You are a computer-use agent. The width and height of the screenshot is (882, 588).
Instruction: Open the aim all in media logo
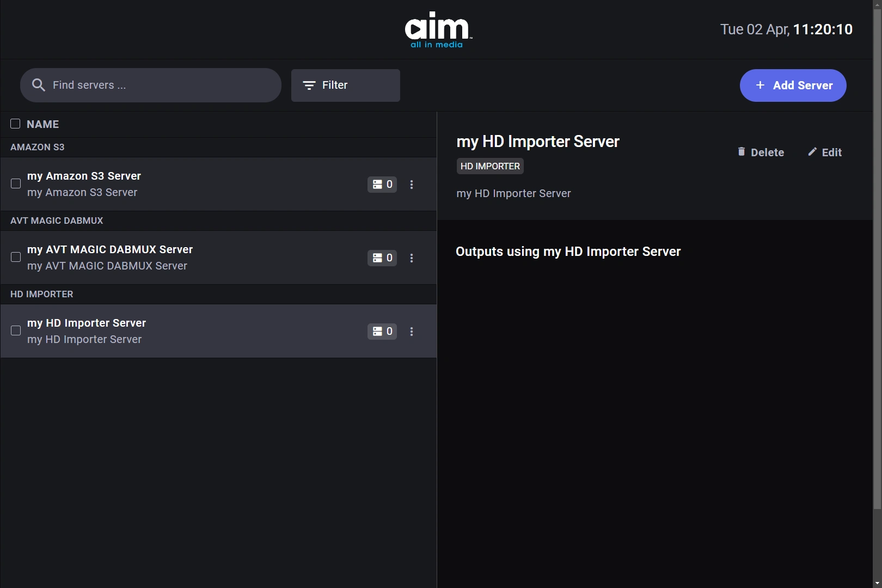tap(438, 29)
